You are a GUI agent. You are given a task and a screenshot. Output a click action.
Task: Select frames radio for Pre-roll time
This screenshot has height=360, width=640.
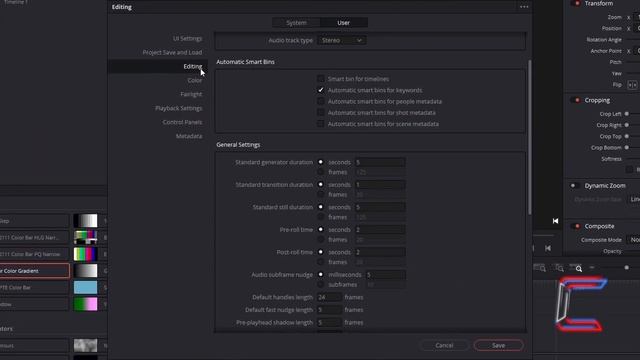320,240
